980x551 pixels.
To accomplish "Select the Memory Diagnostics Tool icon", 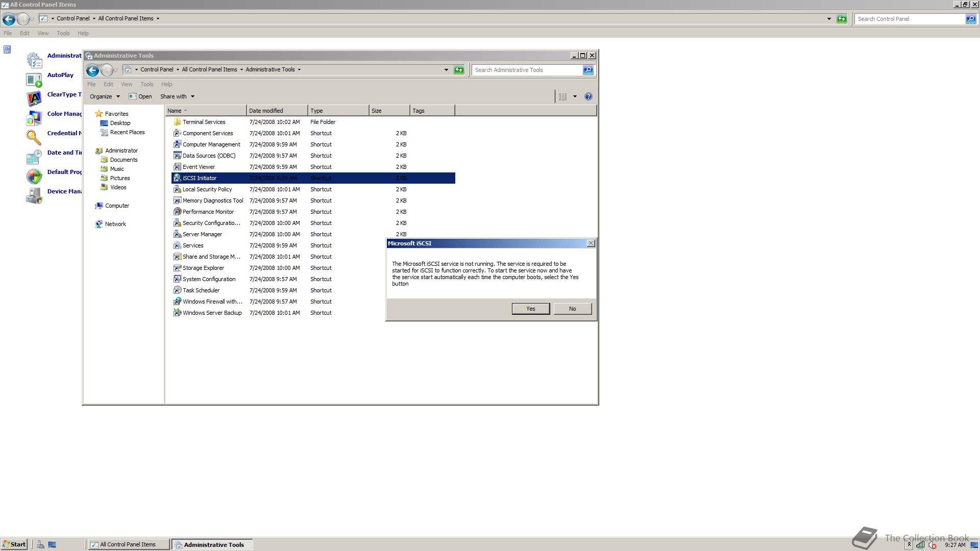I will pos(177,201).
